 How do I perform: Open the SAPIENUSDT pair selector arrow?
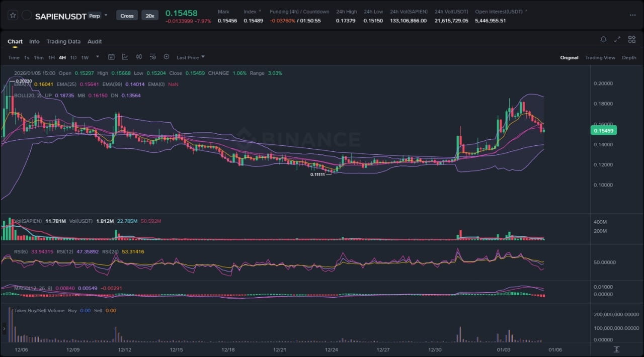pyautogui.click(x=106, y=16)
